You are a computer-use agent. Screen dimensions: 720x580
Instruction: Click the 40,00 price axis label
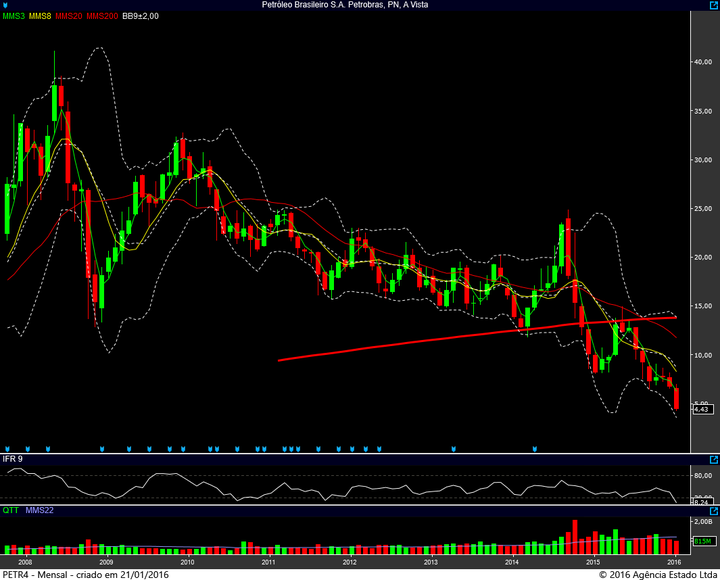703,62
